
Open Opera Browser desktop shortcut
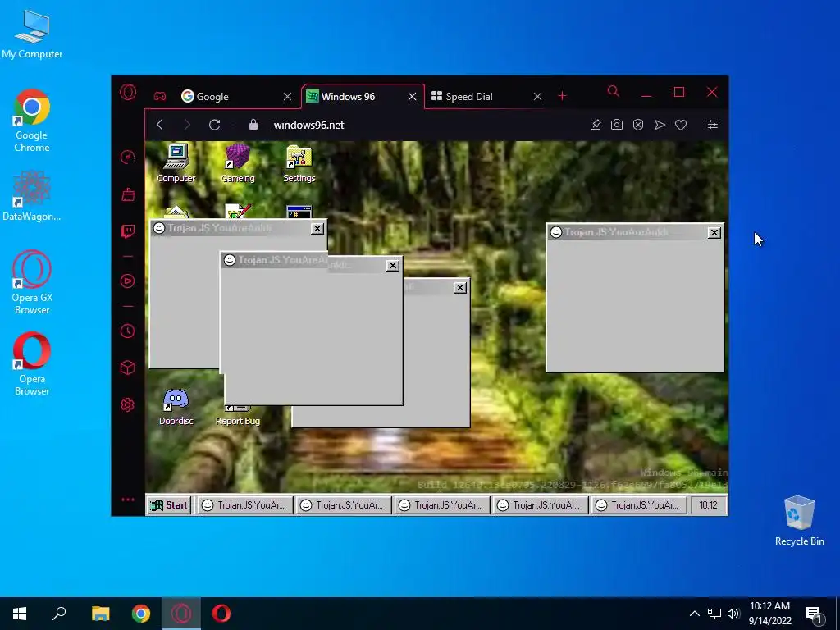click(32, 363)
